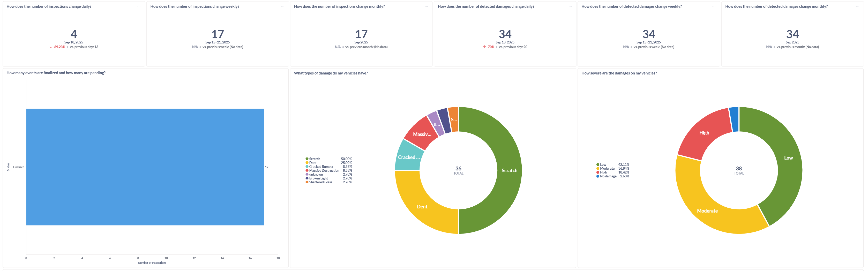
Task: Open ellipsis menu on damage severity card
Action: 857,73
